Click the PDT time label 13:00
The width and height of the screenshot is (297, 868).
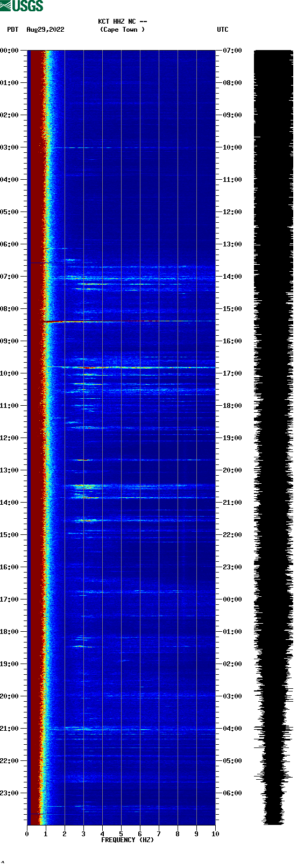[x=9, y=470]
